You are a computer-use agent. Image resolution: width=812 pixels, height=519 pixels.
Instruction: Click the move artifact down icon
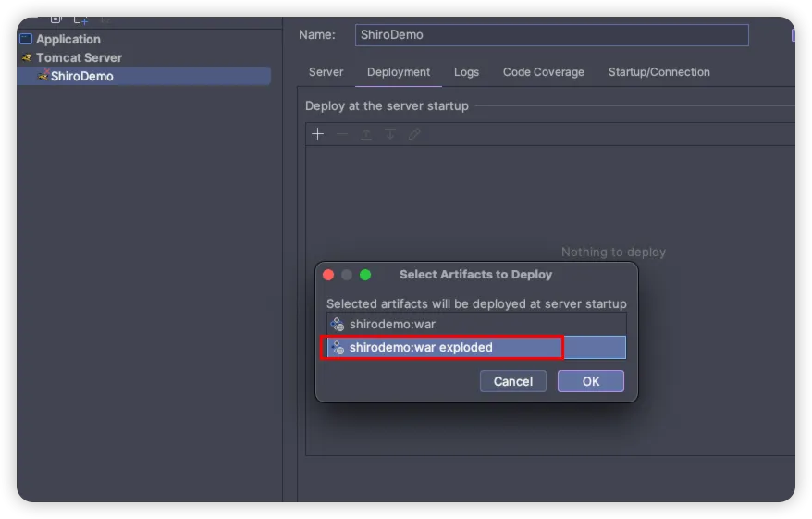tap(390, 134)
